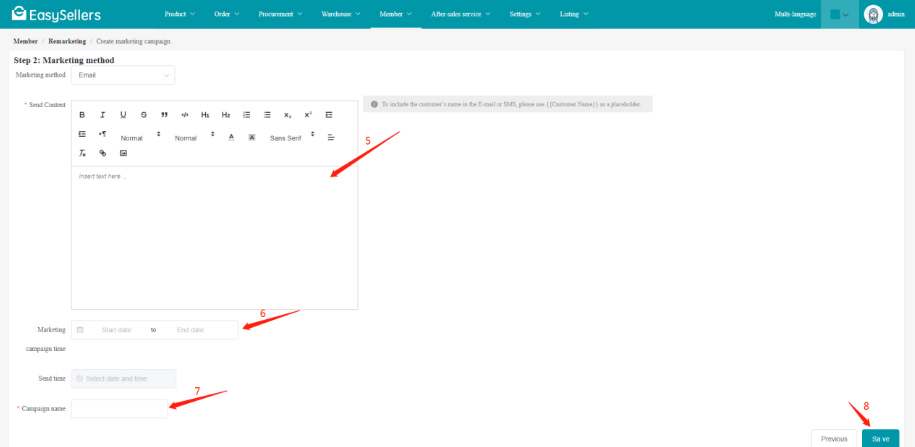Viewport: 915px width, 447px height.
Task: Click the indent icon after superscript
Action: coord(329,115)
